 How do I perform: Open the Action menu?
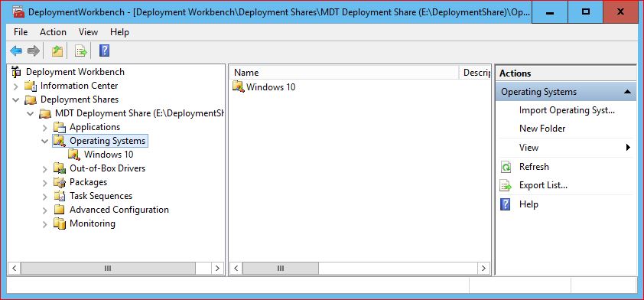coord(53,32)
